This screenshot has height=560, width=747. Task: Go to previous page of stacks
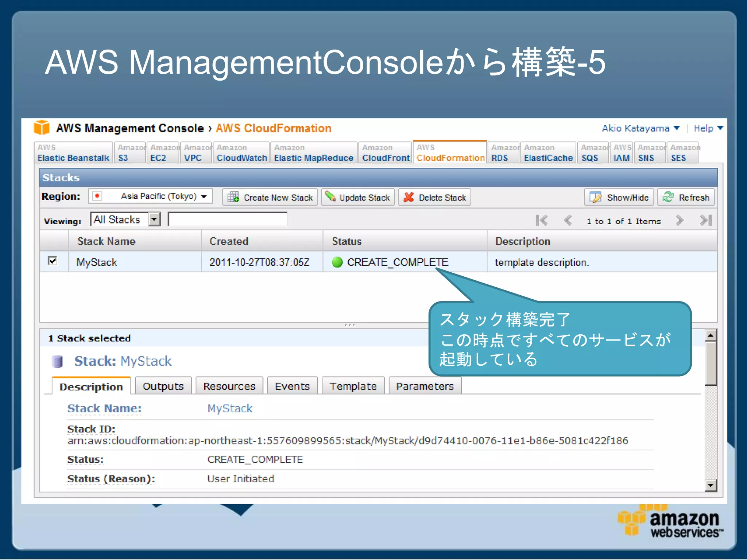click(568, 220)
